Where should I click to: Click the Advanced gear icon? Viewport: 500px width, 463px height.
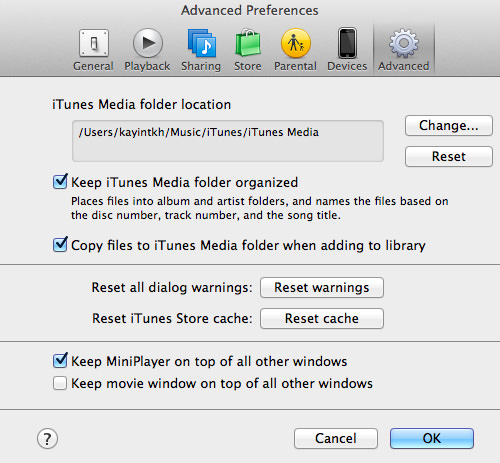coord(403,43)
